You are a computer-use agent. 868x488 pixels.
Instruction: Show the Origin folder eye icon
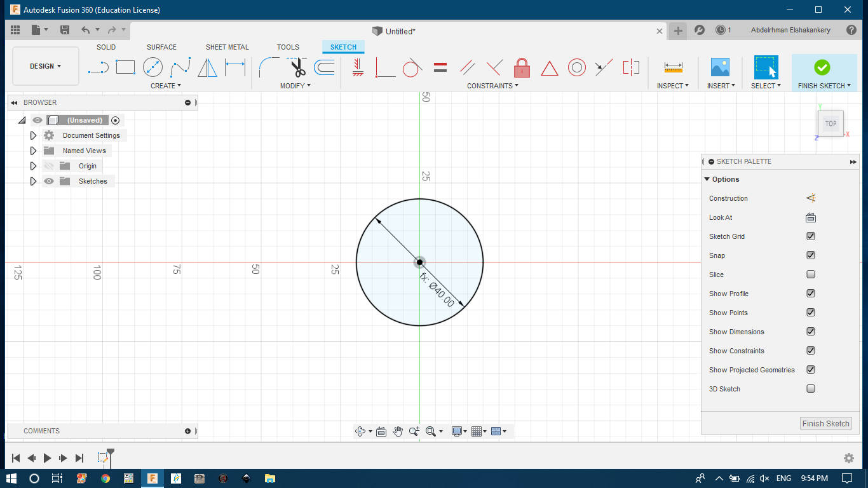49,166
